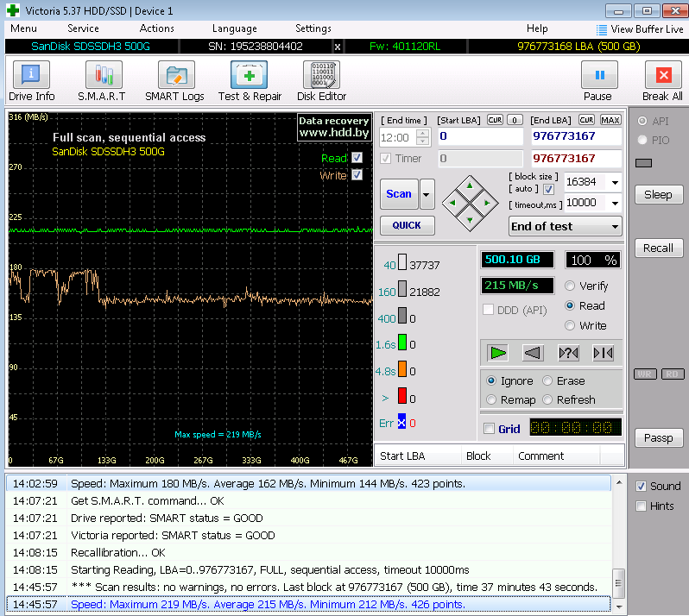Click the Start LBA input field
Screen dimensions: 689x616
[479, 136]
